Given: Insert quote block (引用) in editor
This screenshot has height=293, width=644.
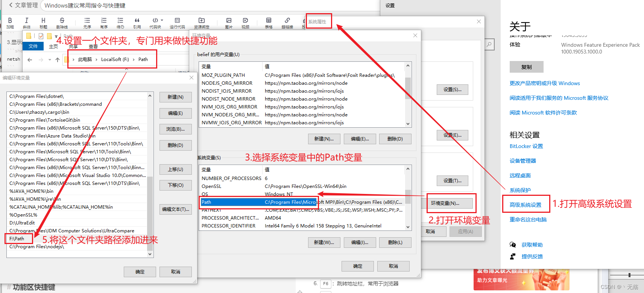Looking at the screenshot, I should pos(137,23).
